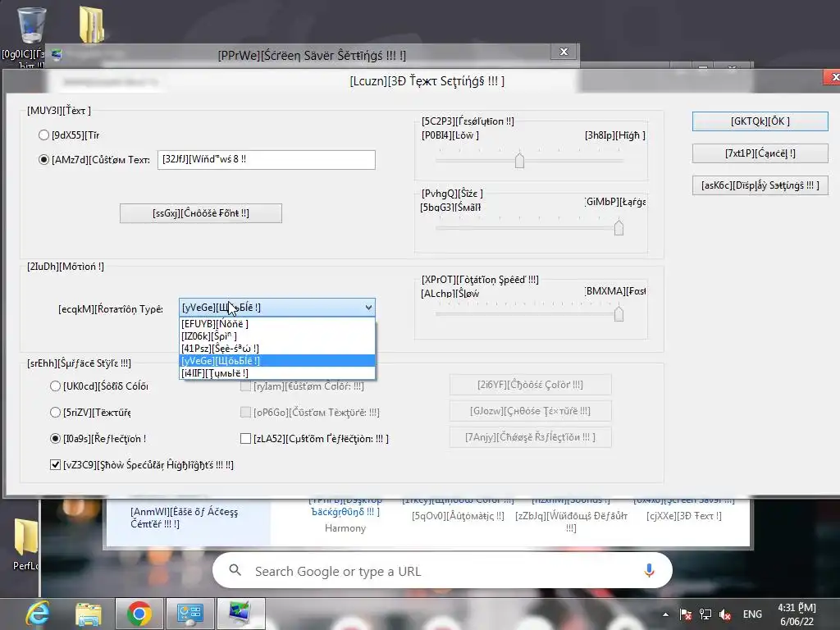The image size is (840, 630).
Task: Enable the Custom Reflection checkbox
Action: pos(245,438)
